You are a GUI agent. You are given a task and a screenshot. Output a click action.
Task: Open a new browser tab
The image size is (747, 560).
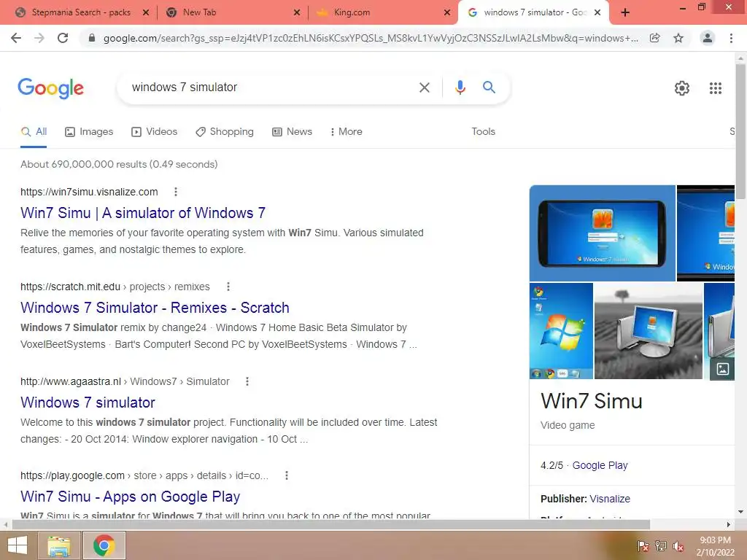coord(625,12)
